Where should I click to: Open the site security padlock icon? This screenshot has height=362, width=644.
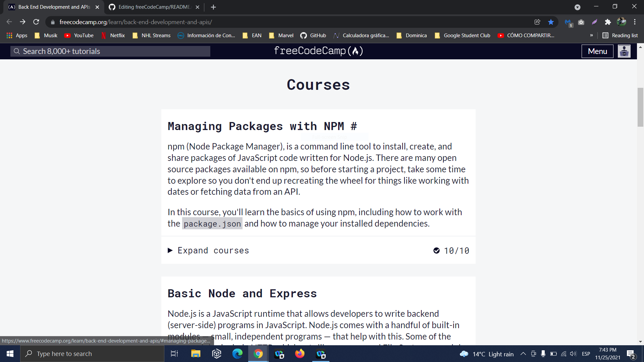(x=52, y=22)
